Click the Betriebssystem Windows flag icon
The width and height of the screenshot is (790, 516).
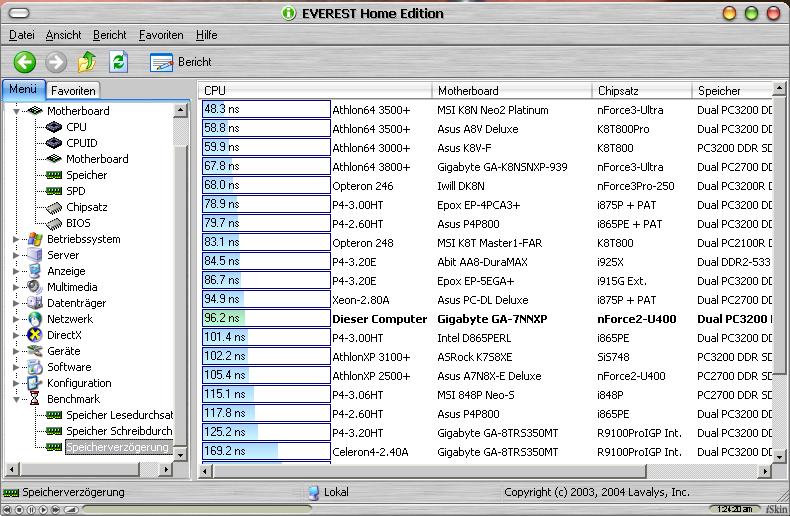[x=35, y=239]
